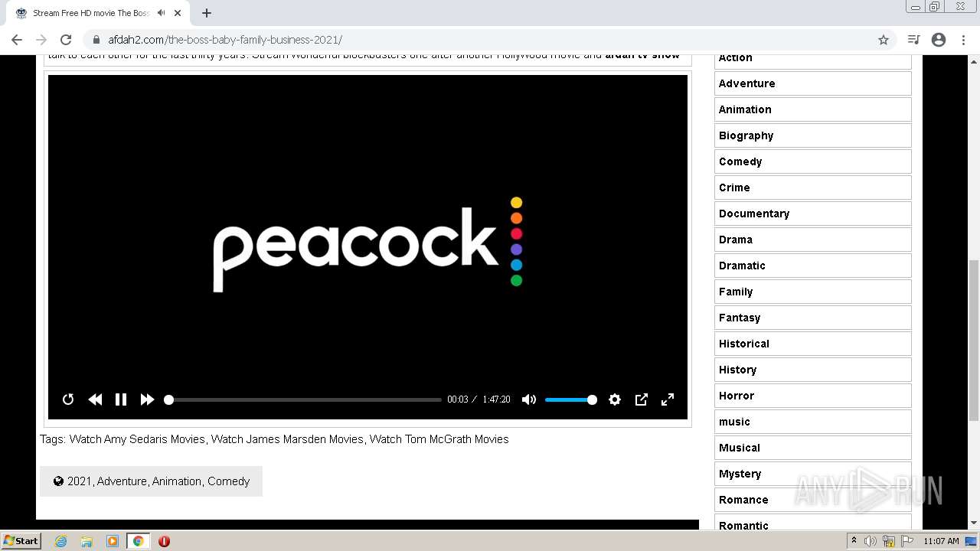The width and height of the screenshot is (980, 551).
Task: Mute the video player speaker icon
Action: tap(529, 399)
